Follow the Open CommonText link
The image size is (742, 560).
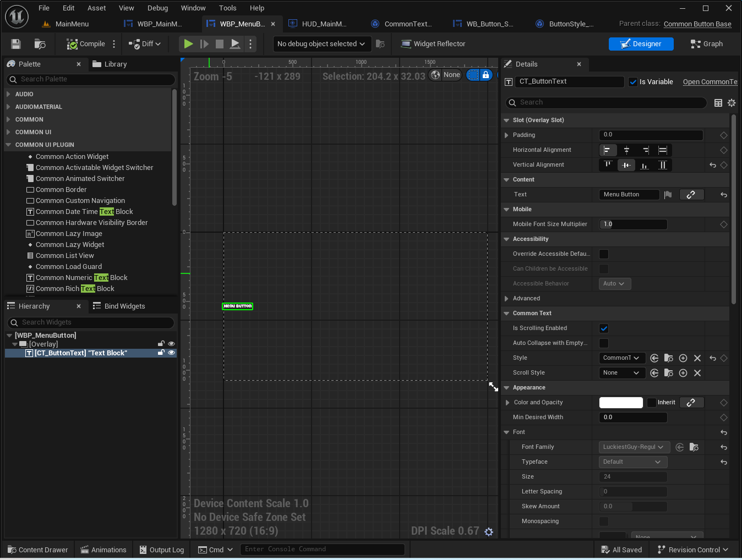pyautogui.click(x=710, y=82)
